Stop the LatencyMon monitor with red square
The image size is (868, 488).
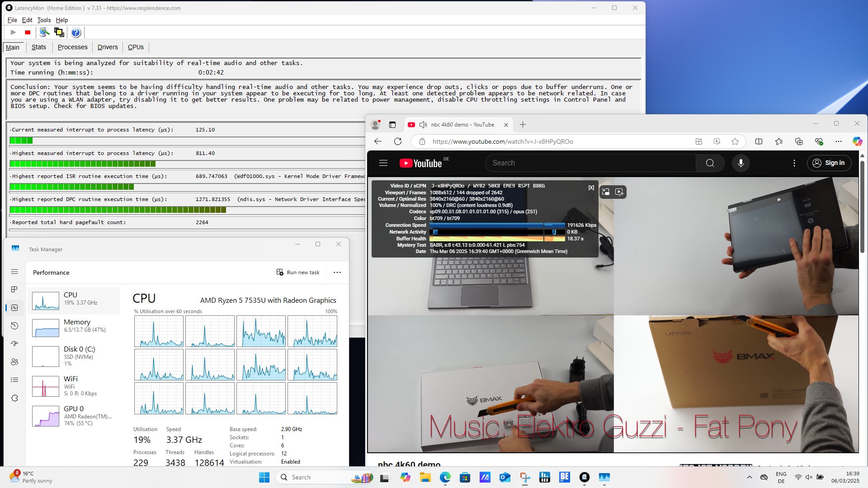point(28,33)
